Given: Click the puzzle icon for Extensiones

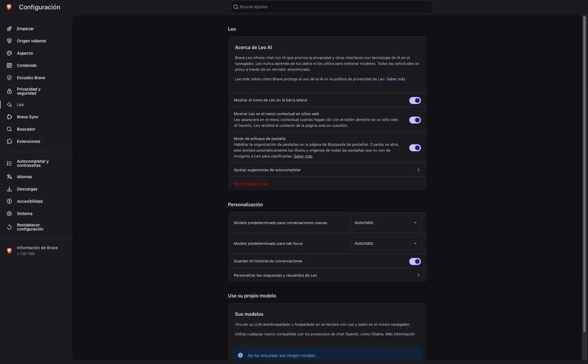Looking at the screenshot, I should tap(9, 141).
